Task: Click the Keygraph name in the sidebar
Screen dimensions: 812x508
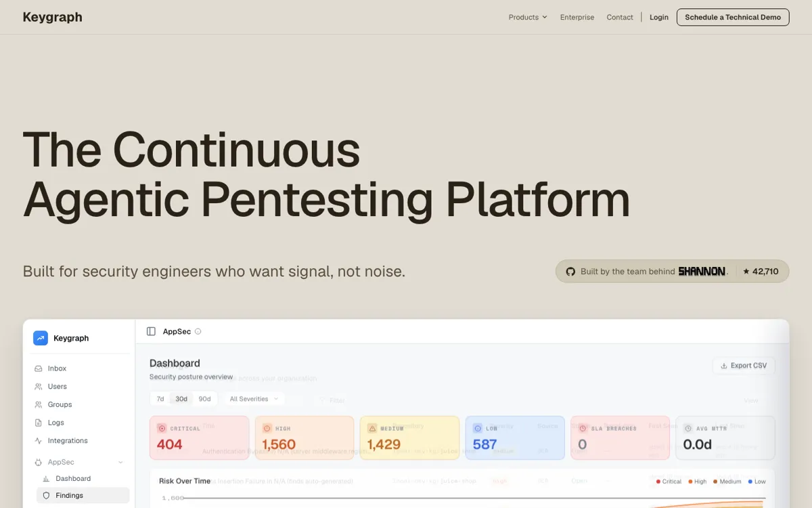Action: pyautogui.click(x=71, y=338)
